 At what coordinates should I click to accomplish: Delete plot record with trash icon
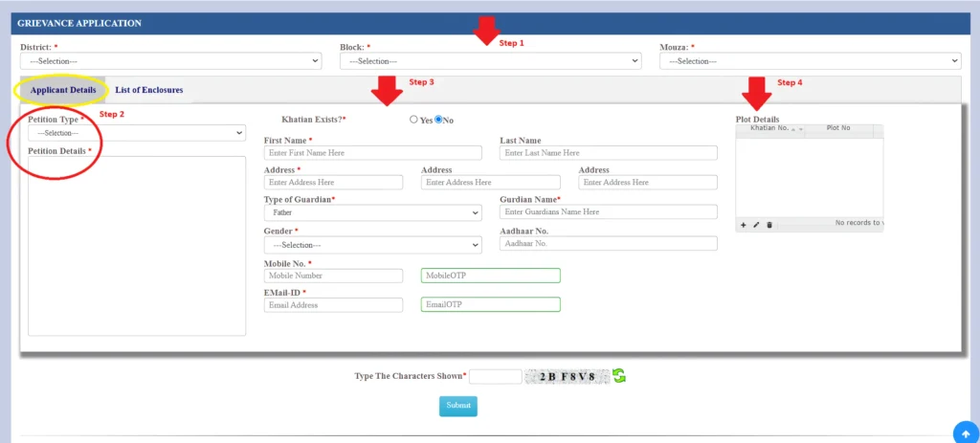click(x=769, y=225)
